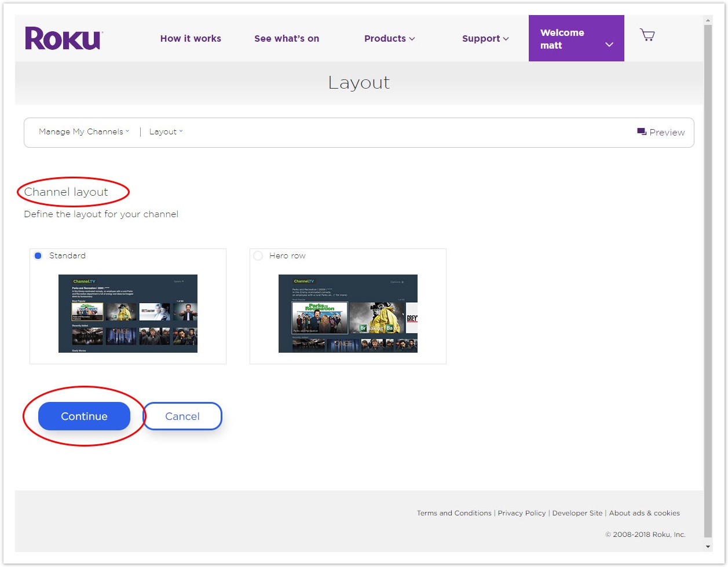Expand the Layout breadcrumb dropdown
The height and width of the screenshot is (567, 728).
click(166, 131)
